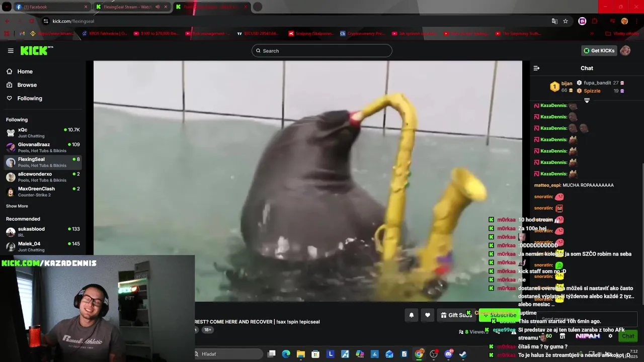Bookmark this page with star icon
Image resolution: width=644 pixels, height=362 pixels.
point(566,21)
